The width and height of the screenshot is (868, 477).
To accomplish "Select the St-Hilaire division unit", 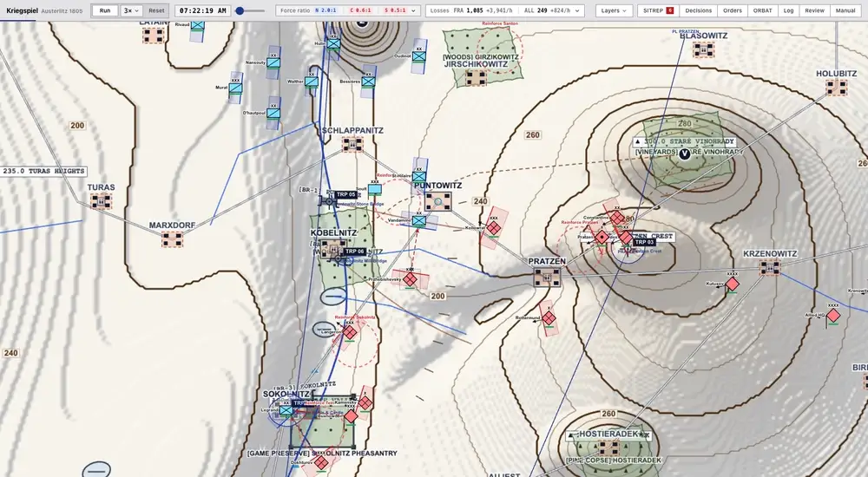I will [419, 177].
